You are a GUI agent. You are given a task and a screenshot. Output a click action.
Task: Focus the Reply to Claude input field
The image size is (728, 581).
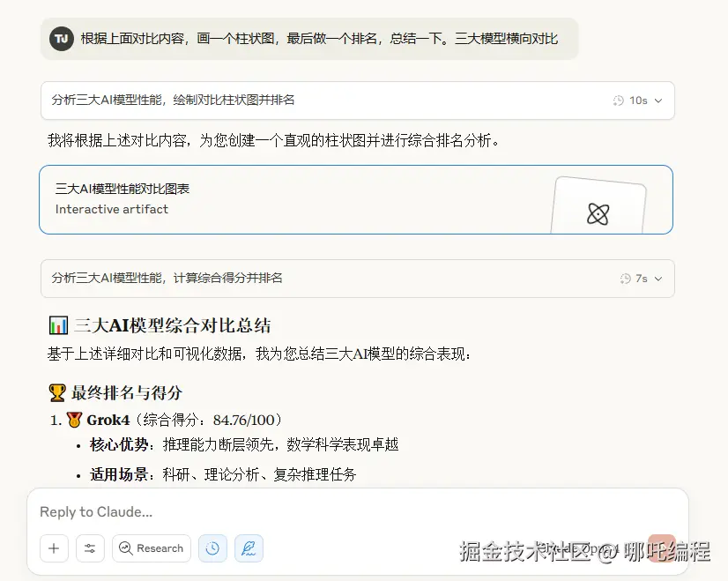pos(358,512)
